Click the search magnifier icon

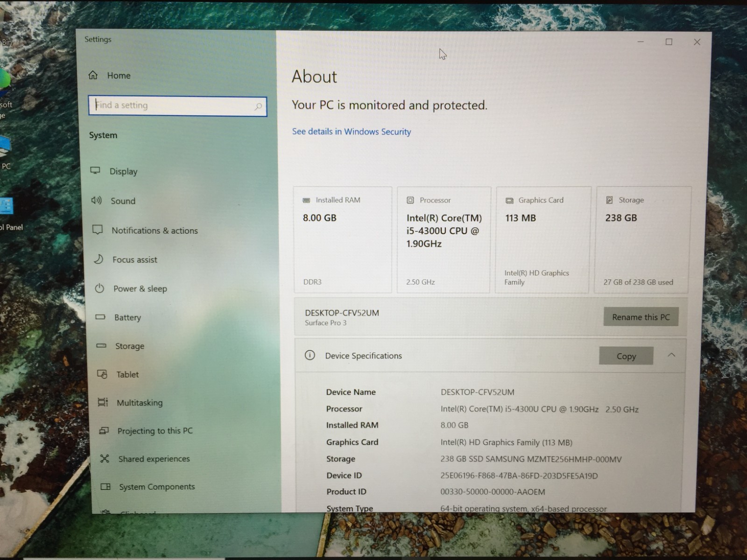click(x=258, y=107)
